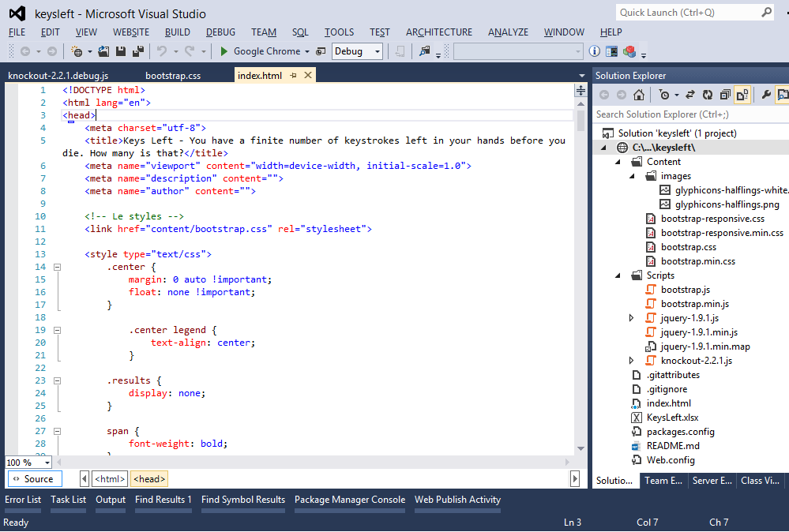789x532 pixels.
Task: Click the Open File toolbar icon
Action: click(104, 51)
